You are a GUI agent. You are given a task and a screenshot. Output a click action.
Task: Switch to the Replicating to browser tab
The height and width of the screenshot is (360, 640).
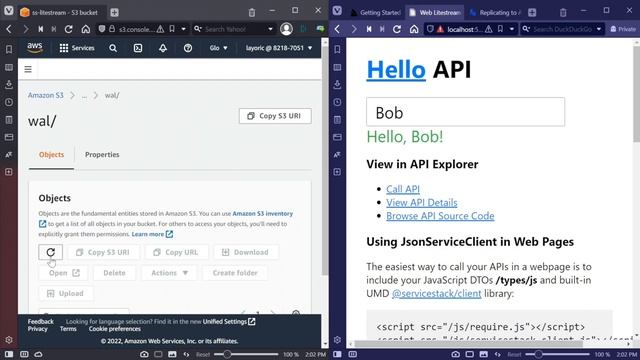pos(496,13)
